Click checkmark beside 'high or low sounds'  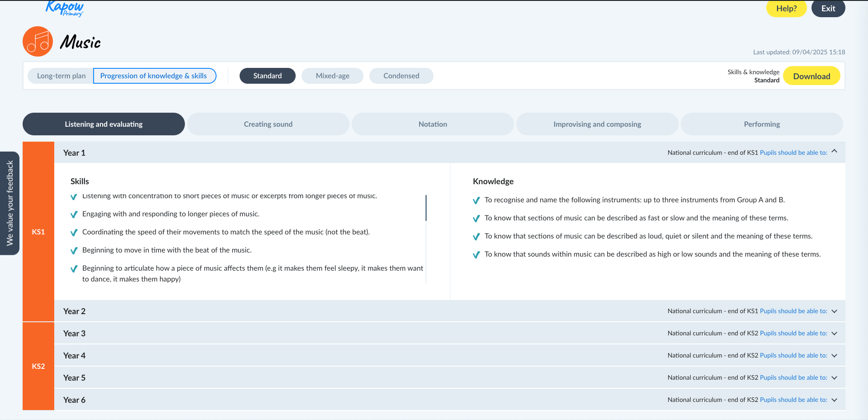click(x=476, y=255)
